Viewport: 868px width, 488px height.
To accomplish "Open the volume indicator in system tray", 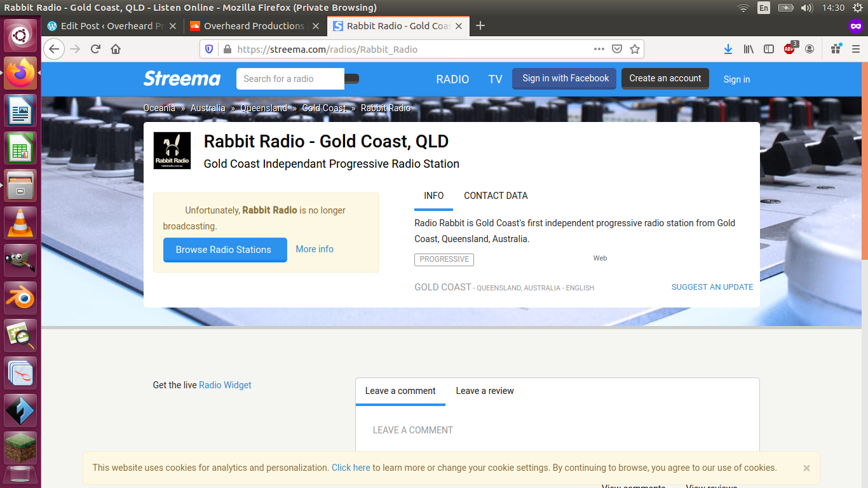I will pos(807,8).
